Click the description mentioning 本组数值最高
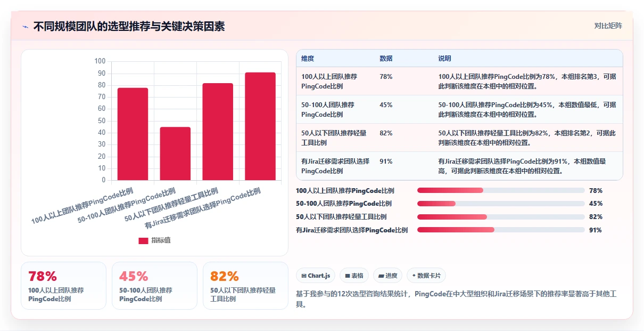Image resolution: width=644 pixels, height=331 pixels. pos(522,166)
